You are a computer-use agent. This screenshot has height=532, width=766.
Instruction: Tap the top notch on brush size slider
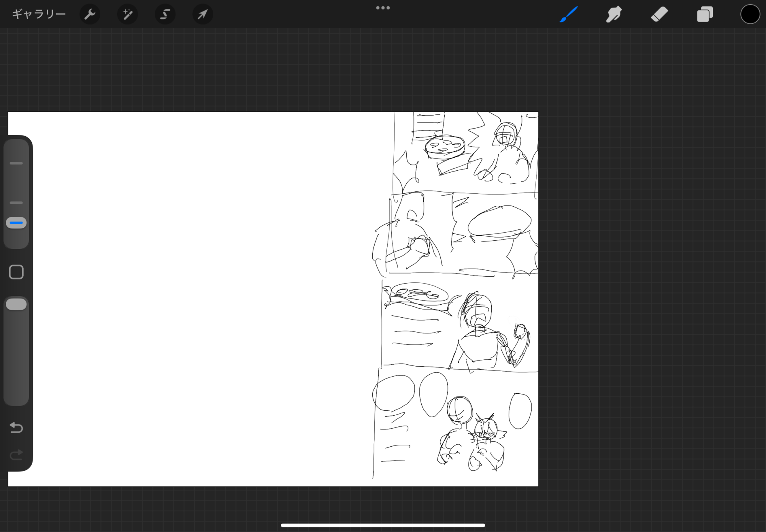point(16,163)
